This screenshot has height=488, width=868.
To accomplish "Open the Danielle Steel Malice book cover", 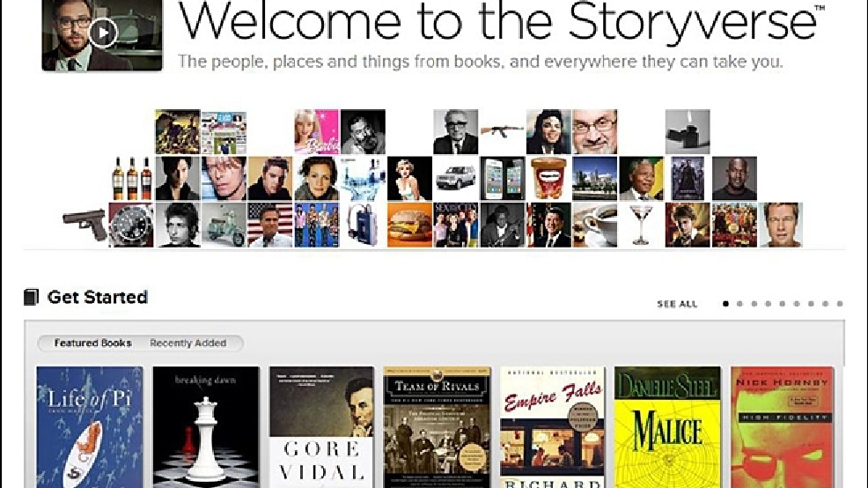I will click(x=667, y=427).
